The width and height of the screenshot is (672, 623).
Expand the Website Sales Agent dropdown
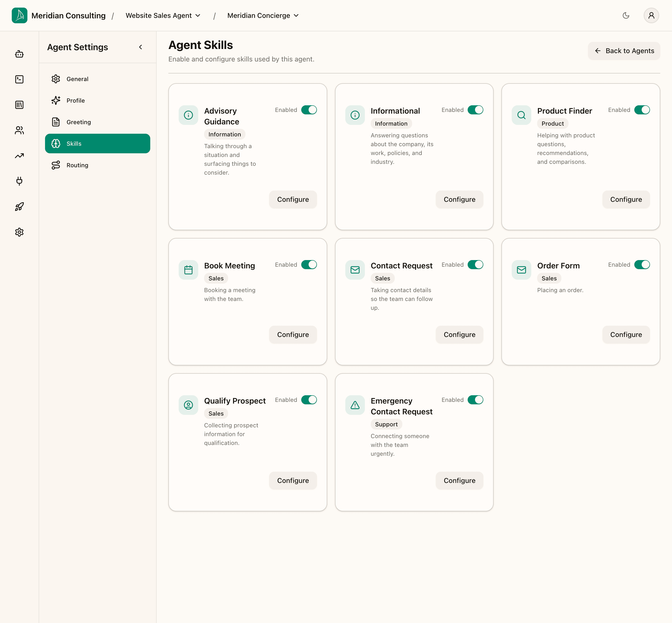click(163, 15)
